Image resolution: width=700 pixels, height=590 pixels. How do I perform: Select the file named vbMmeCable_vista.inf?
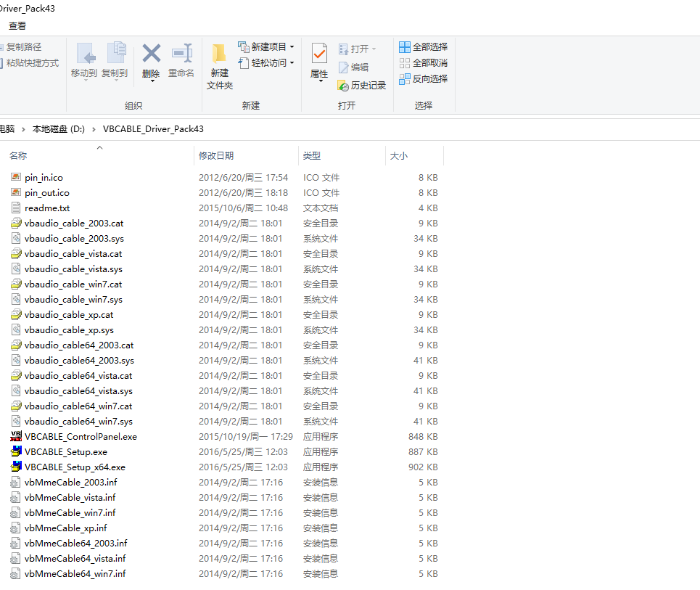(70, 497)
